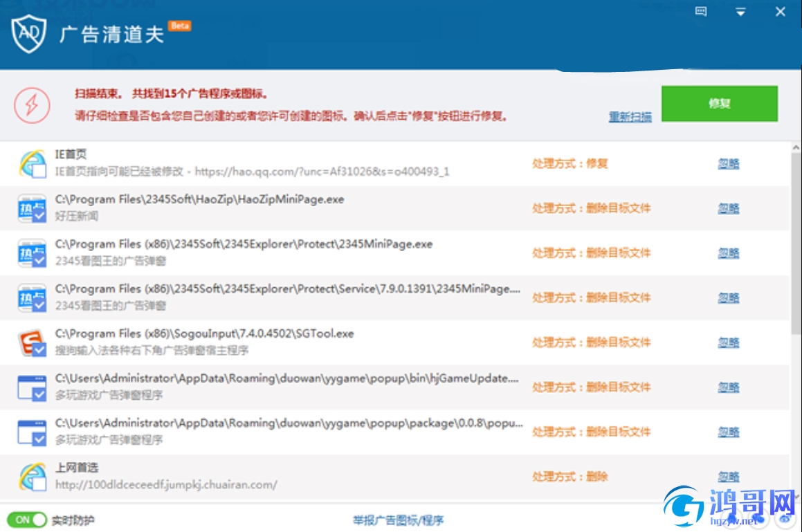The width and height of the screenshot is (802, 532).
Task: Uncheck the HaoZipMiniPage.exe entry checkbox
Action: pyautogui.click(x=39, y=215)
